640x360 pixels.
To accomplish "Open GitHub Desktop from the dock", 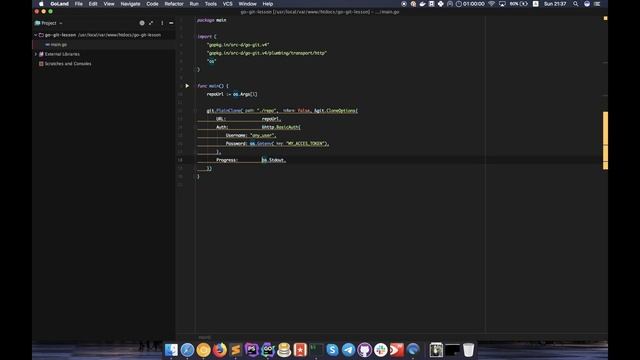I will pos(364,350).
